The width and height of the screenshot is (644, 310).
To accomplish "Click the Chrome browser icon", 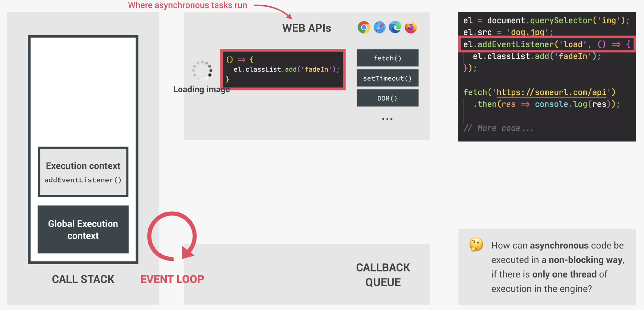I will tap(364, 27).
